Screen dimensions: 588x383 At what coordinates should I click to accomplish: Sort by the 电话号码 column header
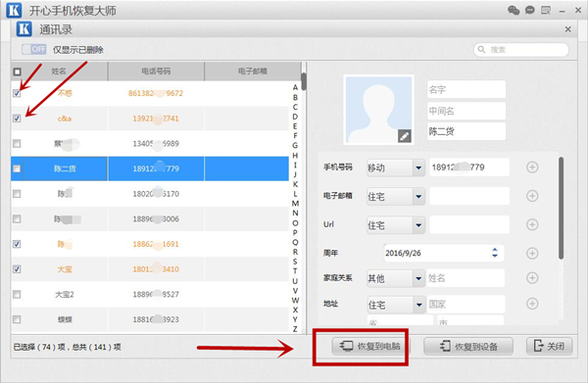click(156, 72)
